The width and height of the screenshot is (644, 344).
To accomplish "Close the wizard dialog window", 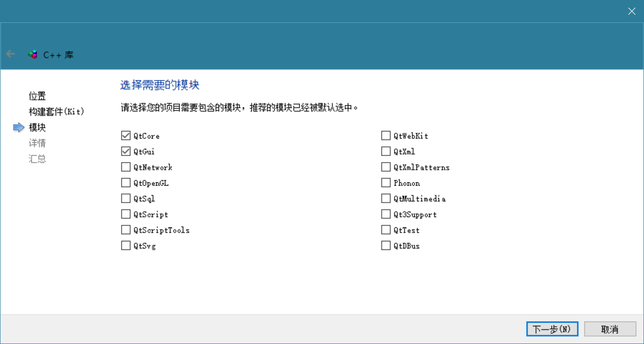I will click(632, 11).
